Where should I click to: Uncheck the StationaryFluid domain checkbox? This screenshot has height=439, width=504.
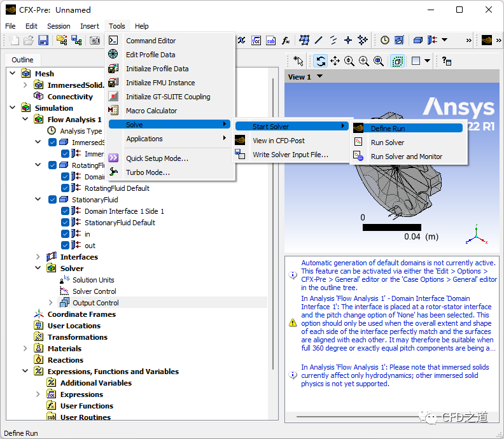tap(52, 200)
